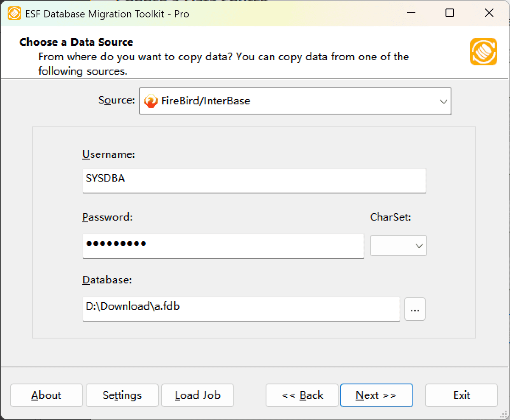
Task: Proceed to the next migration step
Action: (x=376, y=395)
